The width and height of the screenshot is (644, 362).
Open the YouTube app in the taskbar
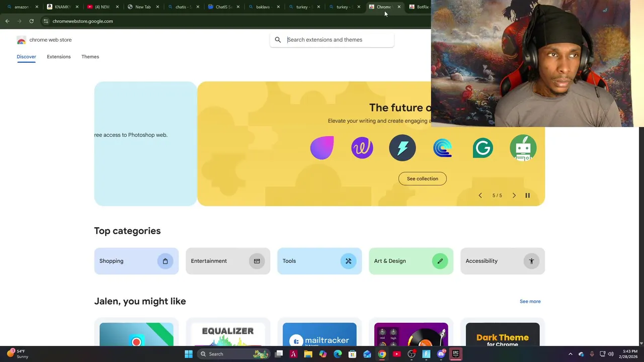[396, 354]
